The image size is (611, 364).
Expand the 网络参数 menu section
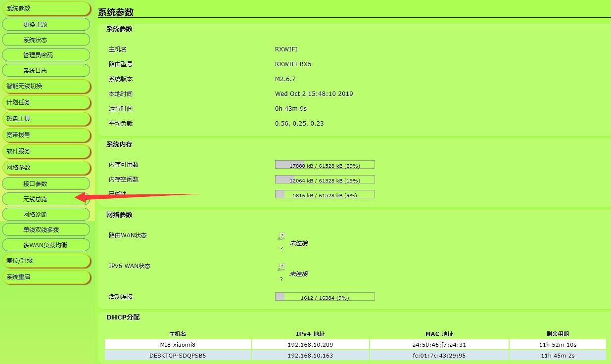[x=46, y=168]
